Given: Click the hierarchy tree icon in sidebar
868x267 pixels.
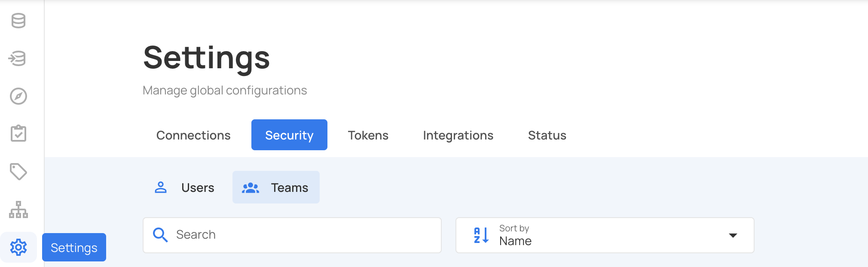Looking at the screenshot, I should pos(18,209).
